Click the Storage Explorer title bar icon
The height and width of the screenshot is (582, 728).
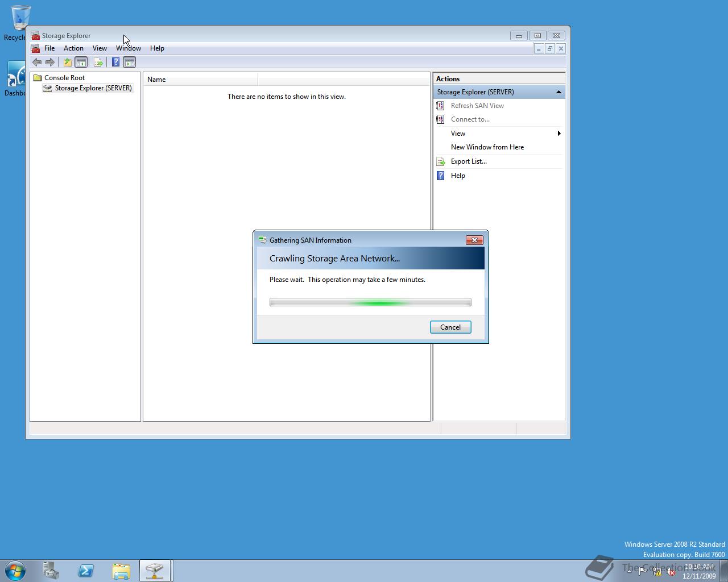35,35
